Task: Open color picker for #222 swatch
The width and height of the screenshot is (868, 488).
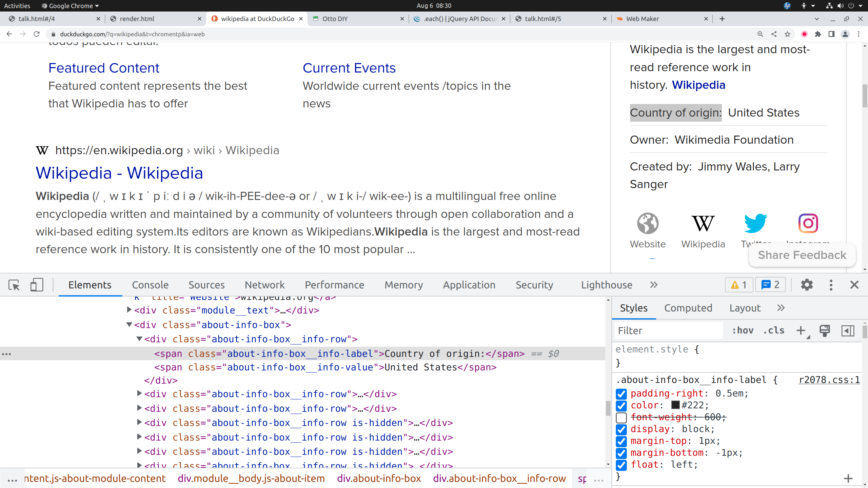Action: click(675, 405)
